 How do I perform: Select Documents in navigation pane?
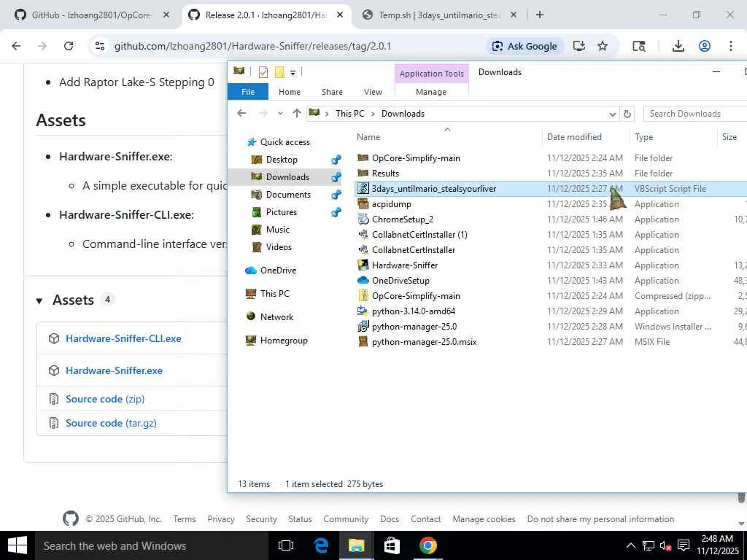[x=288, y=194]
